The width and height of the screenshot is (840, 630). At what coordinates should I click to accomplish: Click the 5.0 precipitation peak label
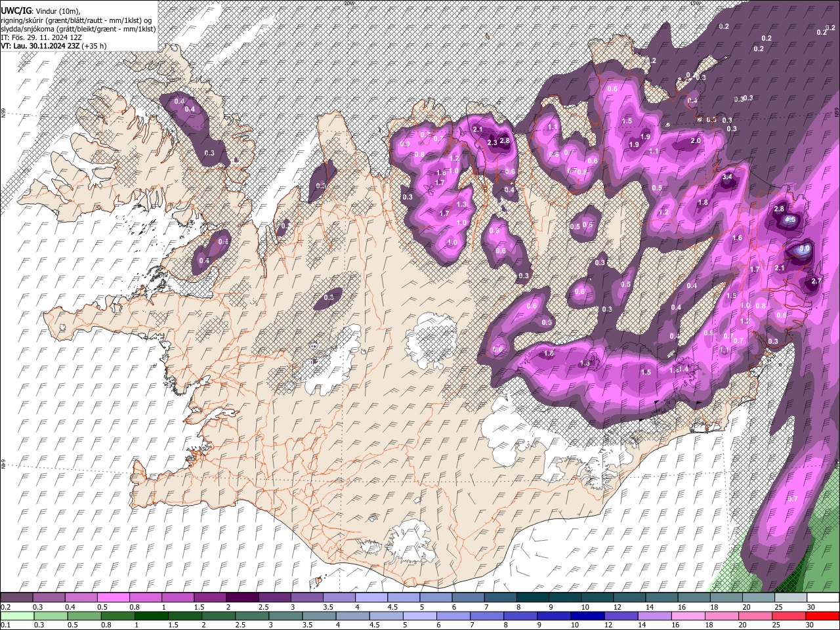[x=804, y=249]
